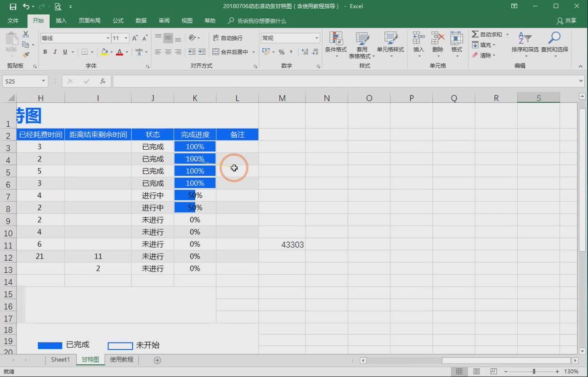Zoom out with the minus button
The image size is (588, 377).
tap(507, 371)
